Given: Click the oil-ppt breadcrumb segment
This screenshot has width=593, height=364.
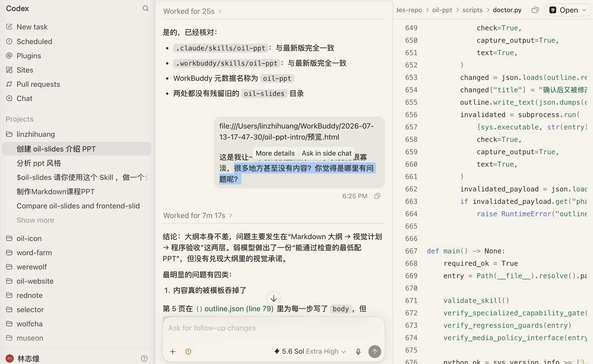Looking at the screenshot, I should pos(442,10).
